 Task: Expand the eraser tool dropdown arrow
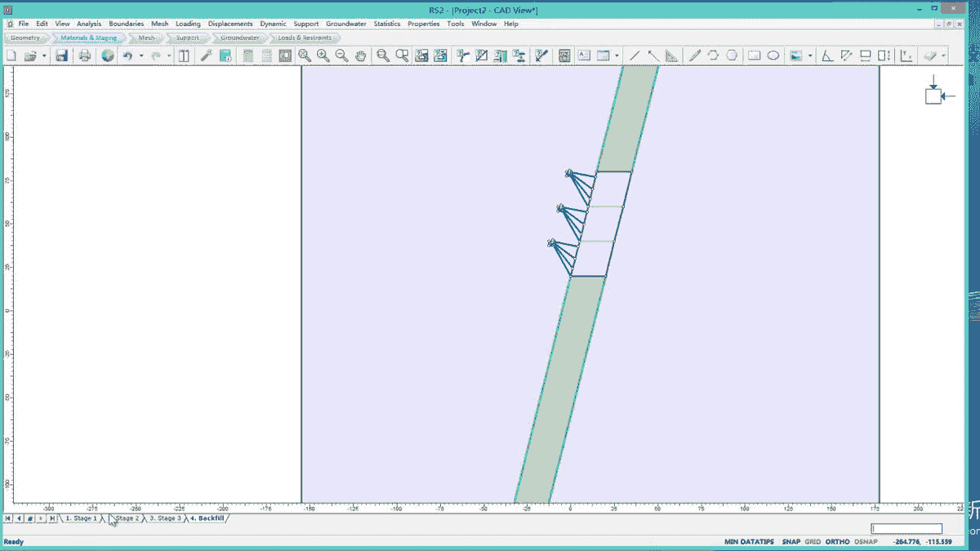point(944,56)
